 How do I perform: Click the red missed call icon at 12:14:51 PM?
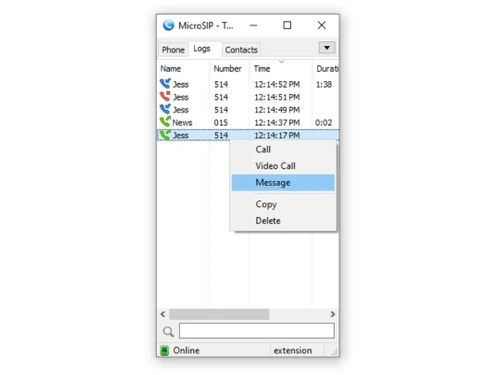point(165,96)
